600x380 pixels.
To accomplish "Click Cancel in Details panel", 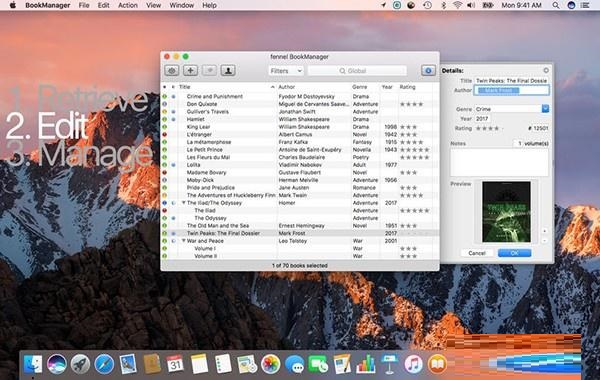I will 477,253.
